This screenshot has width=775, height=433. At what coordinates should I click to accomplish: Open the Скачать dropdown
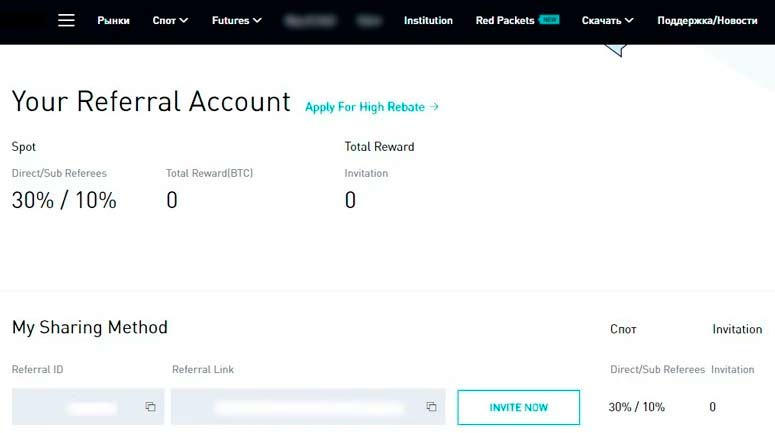tap(608, 20)
